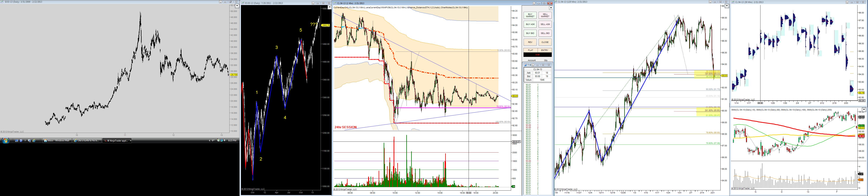
Task: Click the BUY MARKET button
Action: pyautogui.click(x=530, y=15)
